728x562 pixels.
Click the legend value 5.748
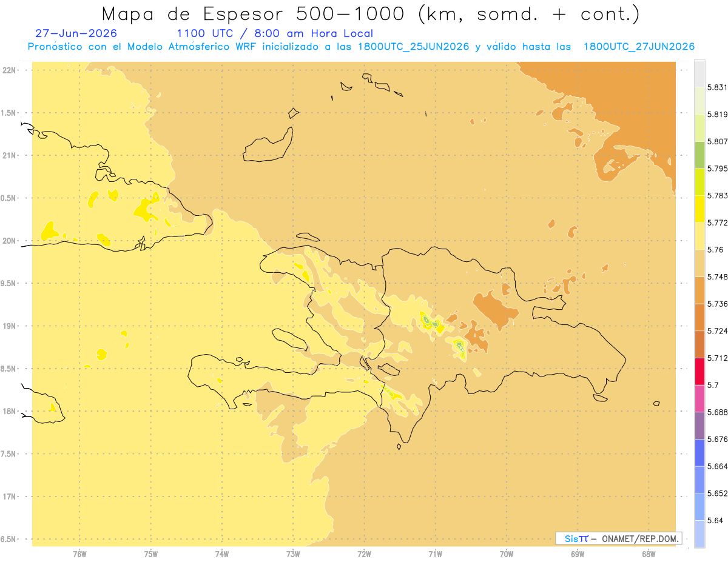tap(718, 277)
